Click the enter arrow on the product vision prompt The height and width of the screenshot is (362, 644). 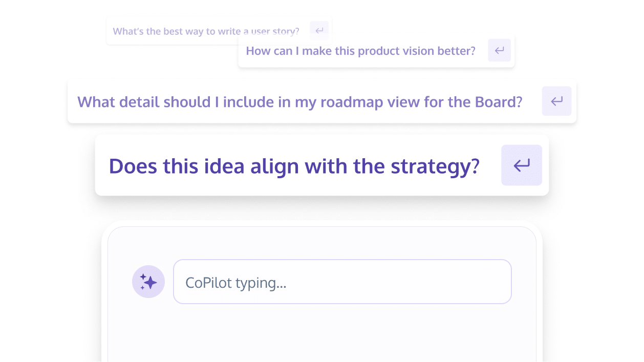pyautogui.click(x=499, y=50)
